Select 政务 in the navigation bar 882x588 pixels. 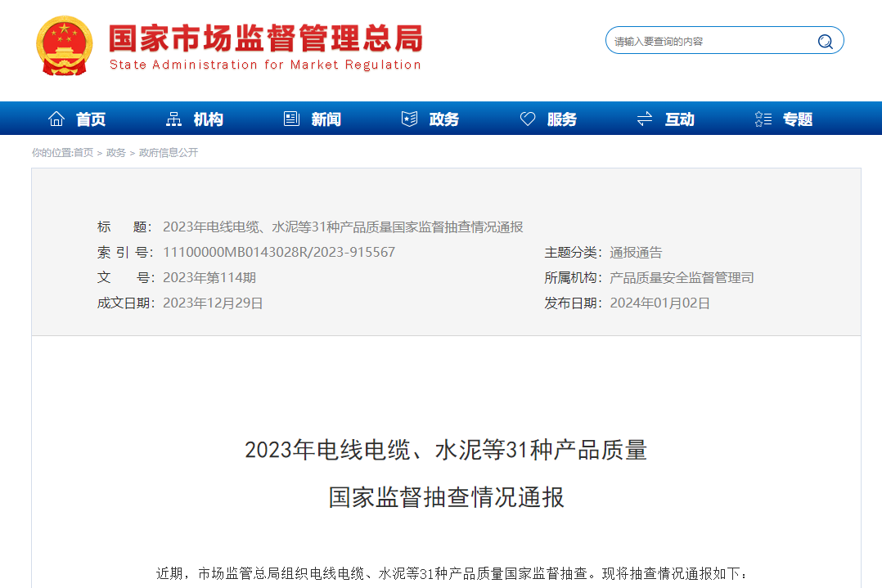click(x=443, y=119)
